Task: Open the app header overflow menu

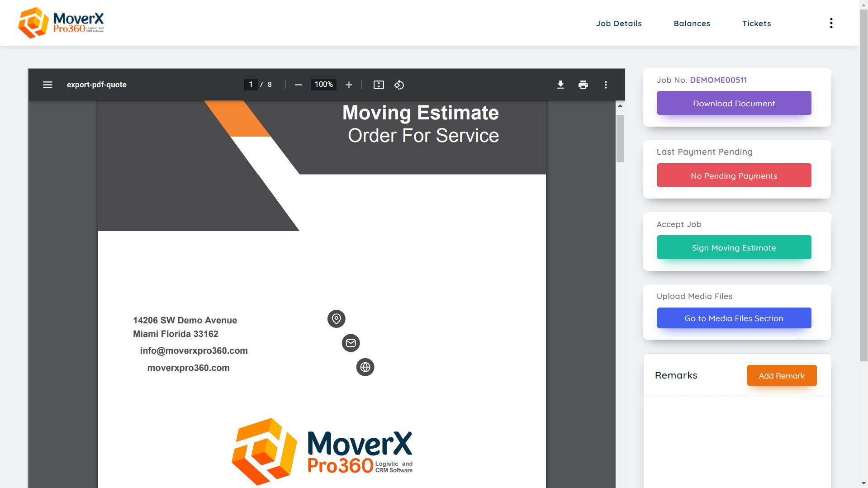Action: tap(831, 23)
